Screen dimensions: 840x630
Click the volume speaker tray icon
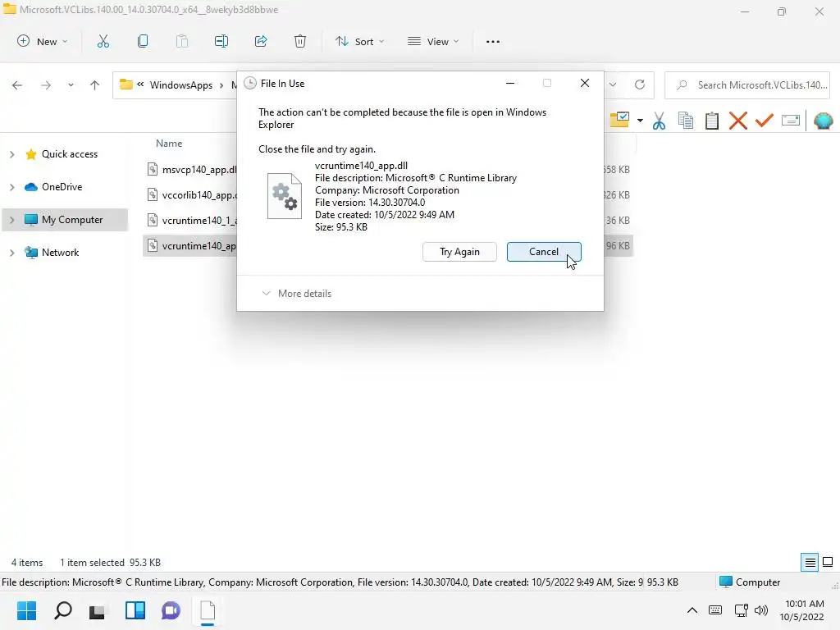[x=760, y=610]
